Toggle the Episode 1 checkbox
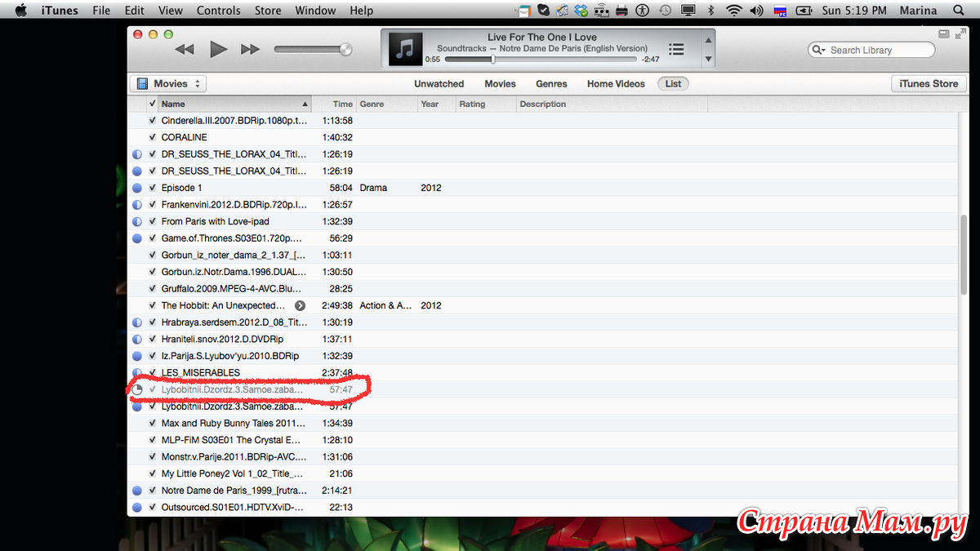This screenshot has height=551, width=980. (152, 188)
